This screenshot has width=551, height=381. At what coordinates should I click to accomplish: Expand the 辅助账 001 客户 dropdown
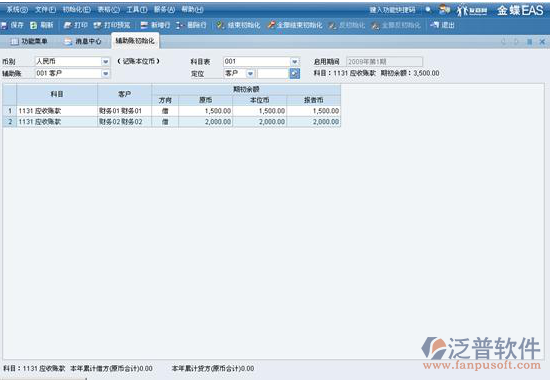(x=105, y=73)
